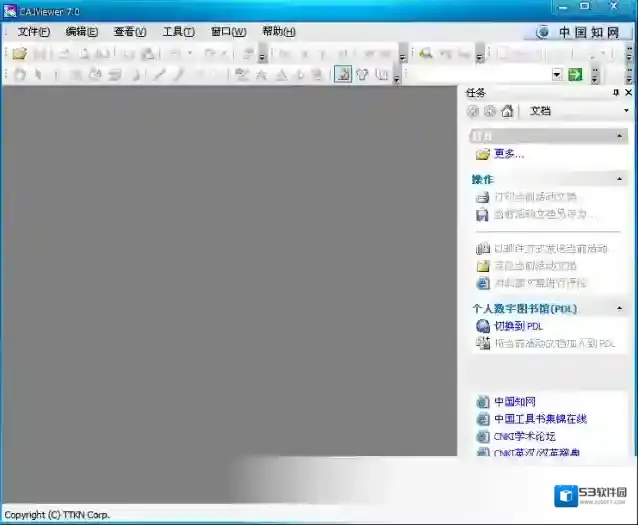This screenshot has height=525, width=638.
Task: Open the 中国工具书集锦在线 link
Action: [540, 419]
